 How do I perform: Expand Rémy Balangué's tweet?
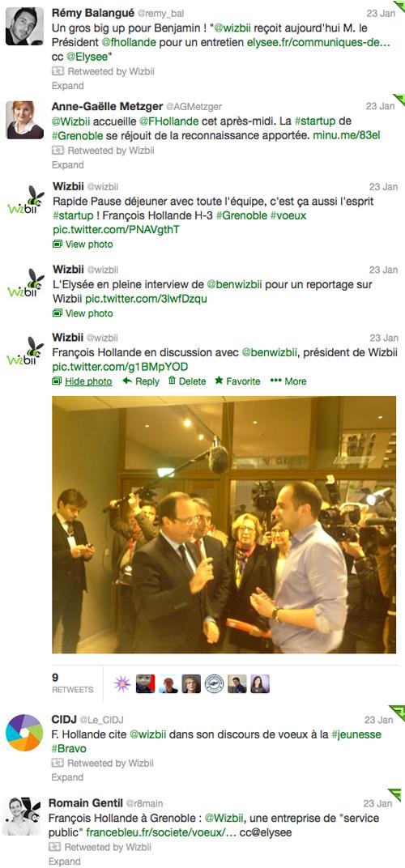[67, 86]
